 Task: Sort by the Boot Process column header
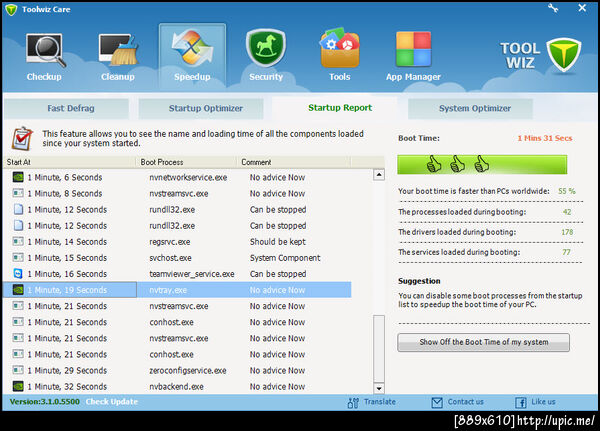(x=187, y=162)
